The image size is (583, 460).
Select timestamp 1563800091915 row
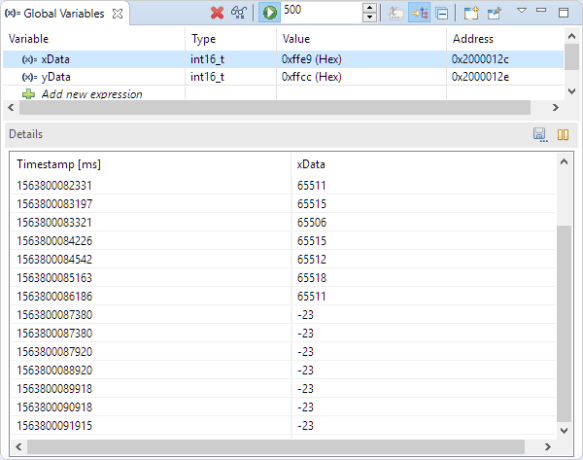tap(283, 426)
